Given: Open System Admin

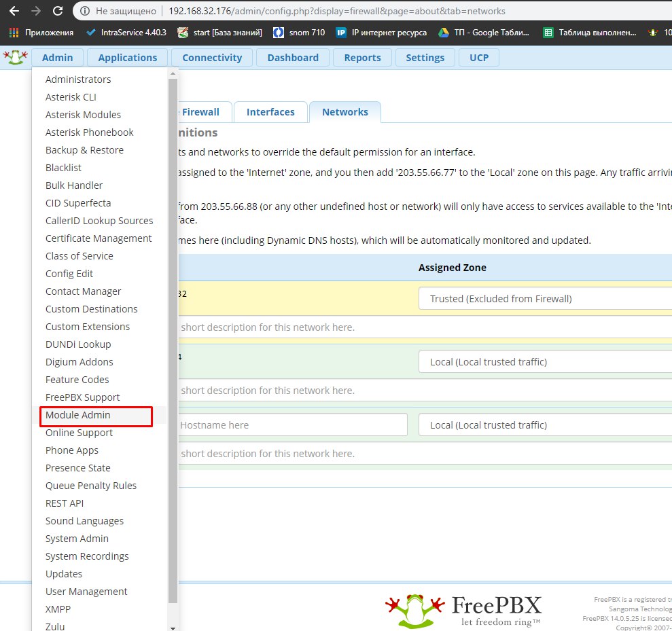Looking at the screenshot, I should pyautogui.click(x=77, y=539).
